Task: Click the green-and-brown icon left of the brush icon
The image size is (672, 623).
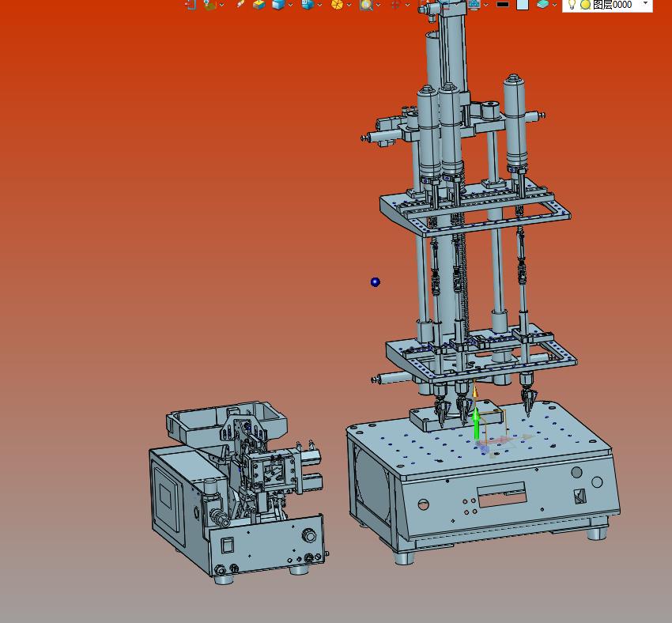Action: point(210,4)
